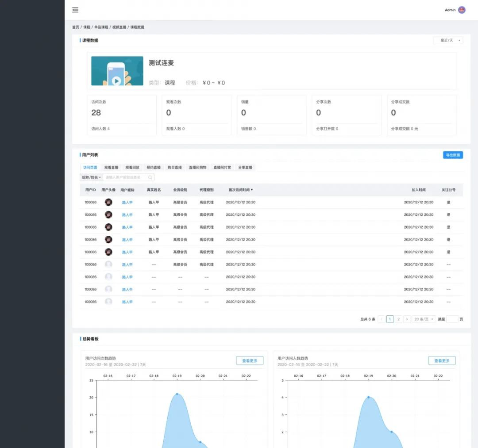
Task: Go to the next page arrow
Action: click(x=407, y=319)
